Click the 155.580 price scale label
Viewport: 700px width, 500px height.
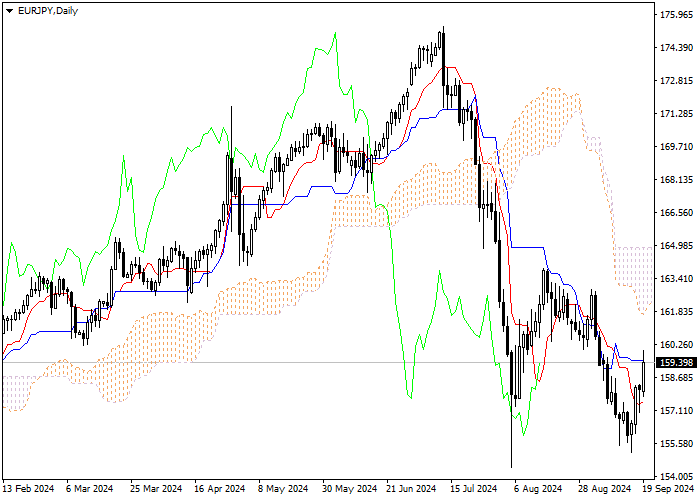[676, 443]
